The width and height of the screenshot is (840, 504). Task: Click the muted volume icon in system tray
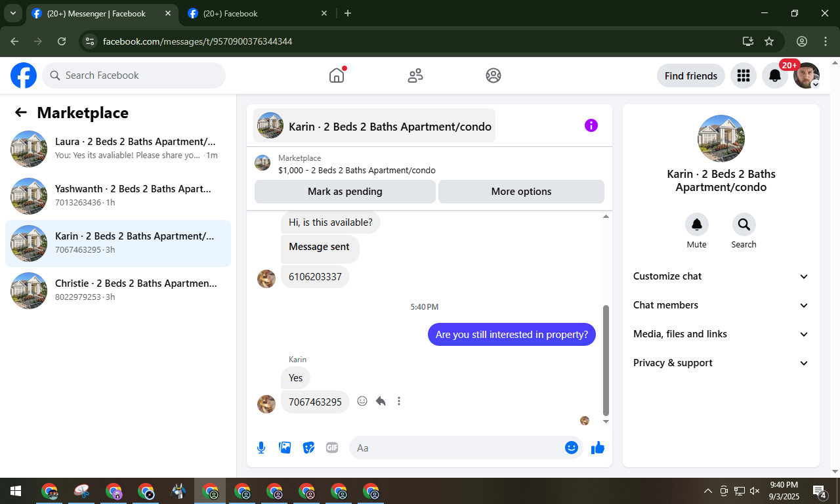[x=755, y=491]
